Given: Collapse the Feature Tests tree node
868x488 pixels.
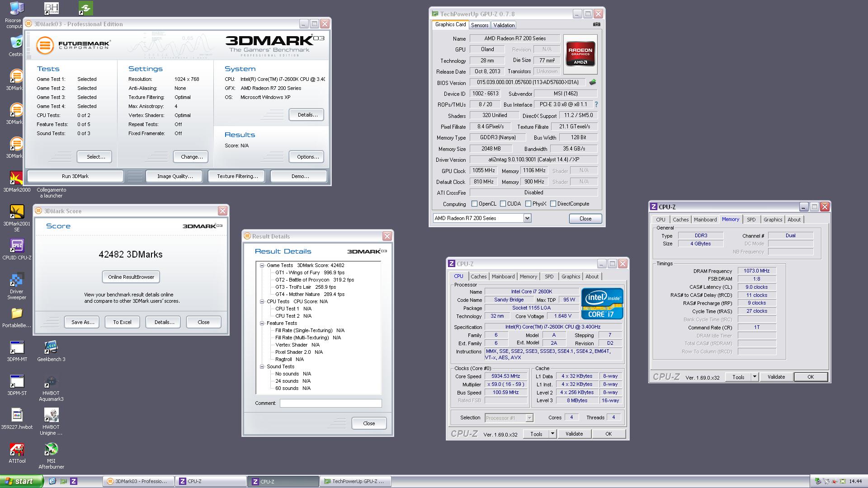Looking at the screenshot, I should coord(262,324).
